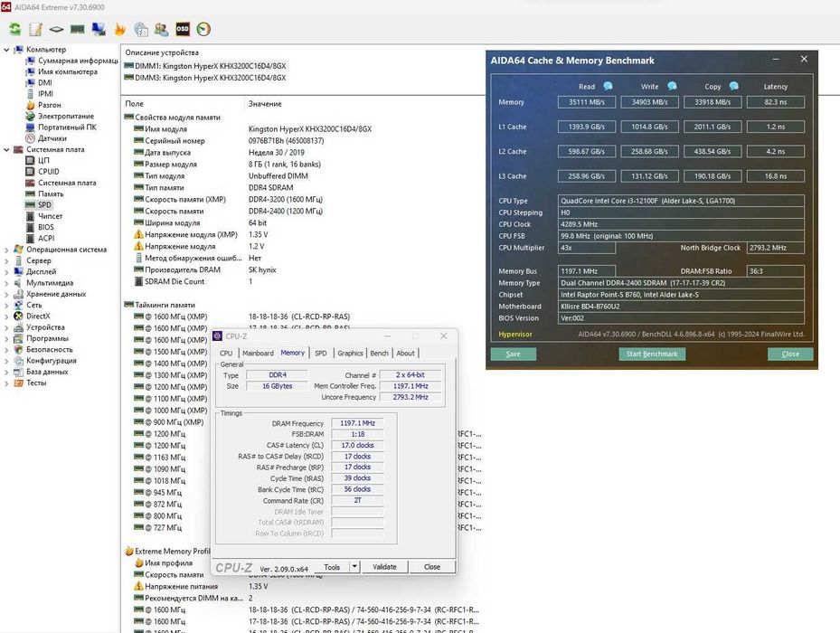Expand the Сервер tree node
The image size is (840, 633).
[x=6, y=260]
